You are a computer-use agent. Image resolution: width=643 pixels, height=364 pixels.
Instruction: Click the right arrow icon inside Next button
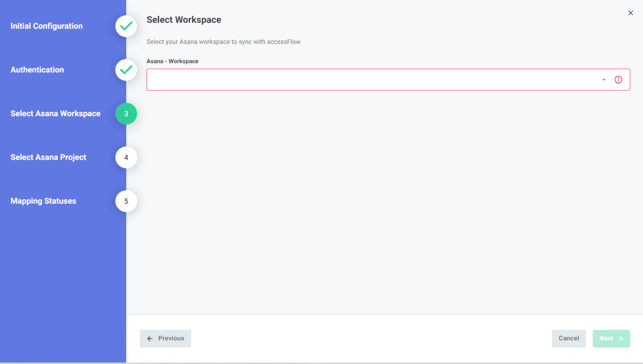click(x=621, y=338)
